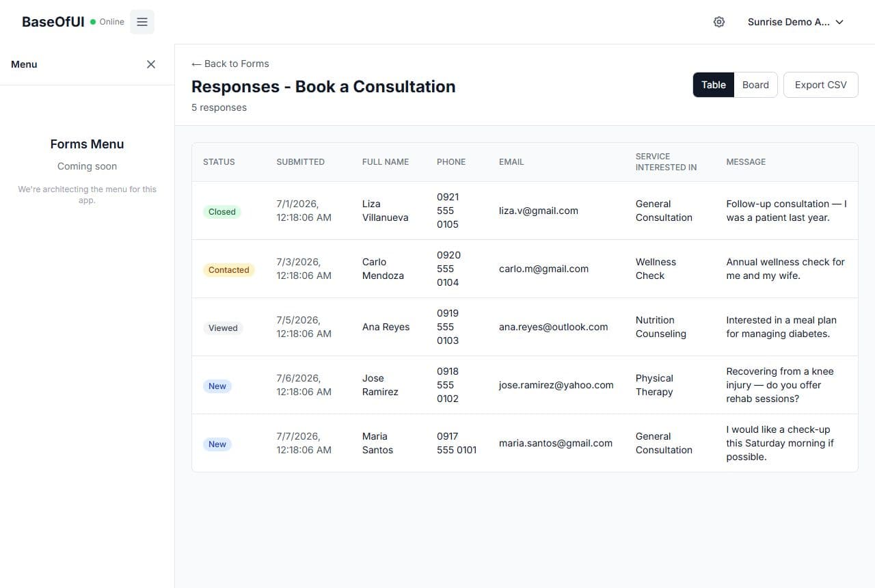Click phone number 0917 555 0101
The height and width of the screenshot is (588, 875).
pos(457,443)
